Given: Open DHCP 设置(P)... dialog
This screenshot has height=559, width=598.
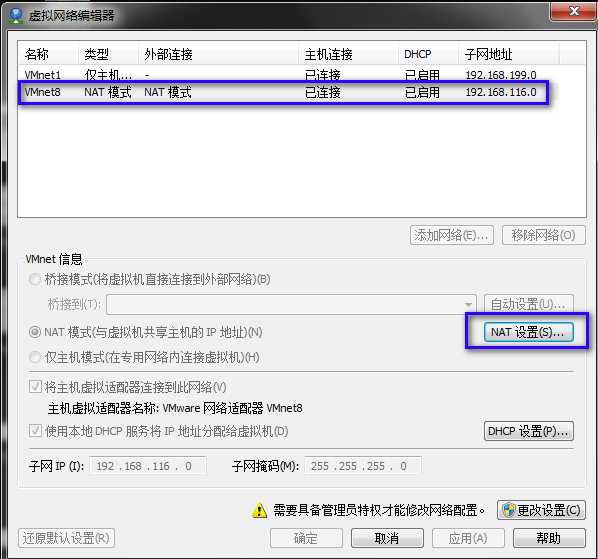Looking at the screenshot, I should pos(529,431).
